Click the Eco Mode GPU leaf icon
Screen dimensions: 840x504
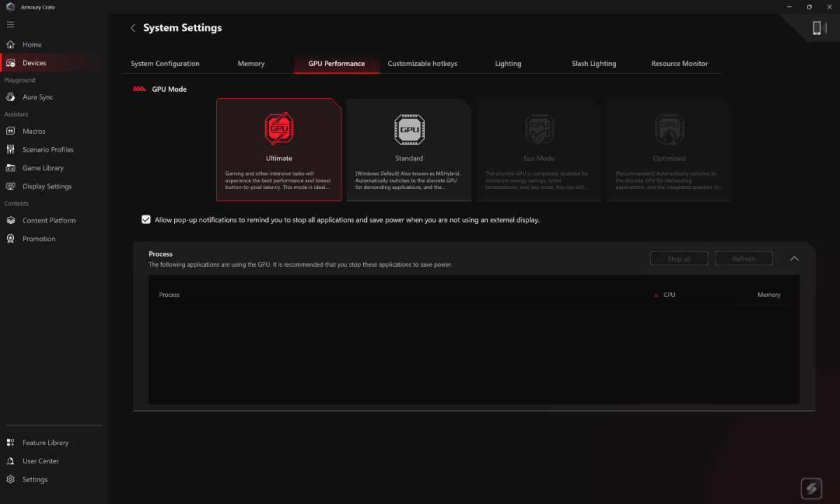coord(539,129)
